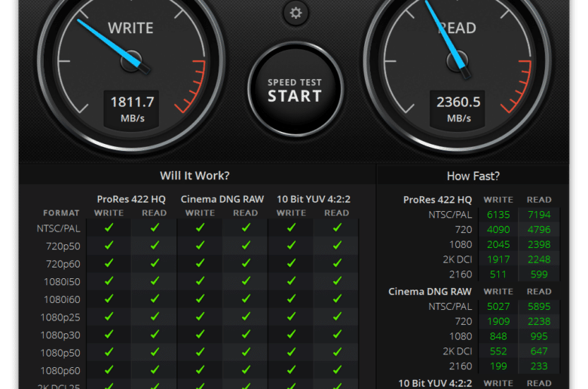Click the ProRes 2K DCI read value 2248
588x389 pixels.
point(539,259)
